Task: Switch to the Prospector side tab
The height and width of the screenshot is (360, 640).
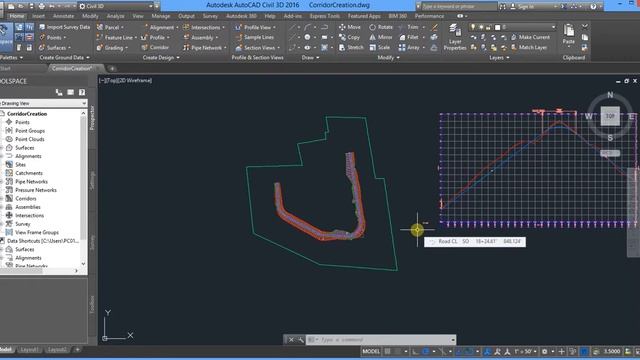Action: (92, 118)
